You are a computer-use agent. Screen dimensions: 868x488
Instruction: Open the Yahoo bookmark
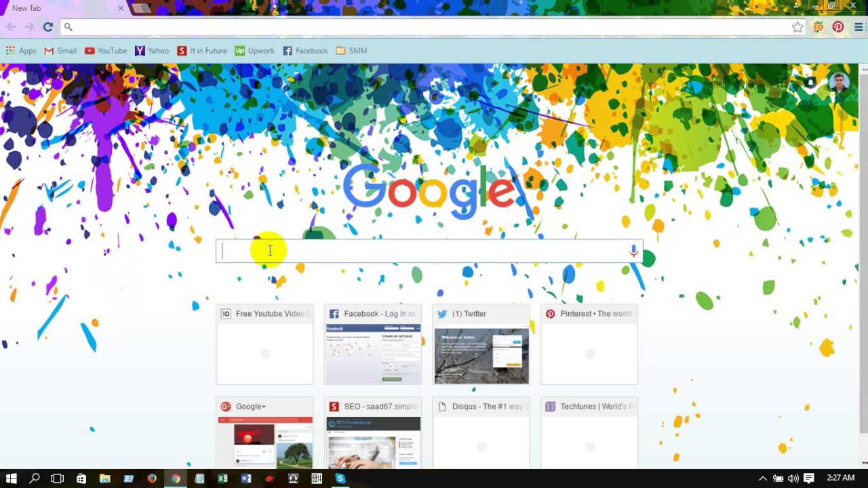coord(152,51)
